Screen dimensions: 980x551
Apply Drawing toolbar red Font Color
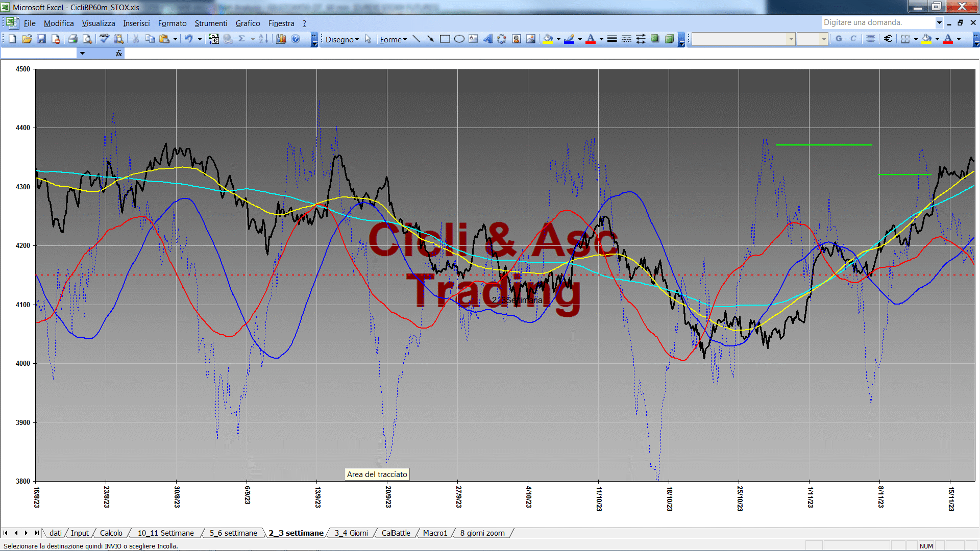[591, 39]
